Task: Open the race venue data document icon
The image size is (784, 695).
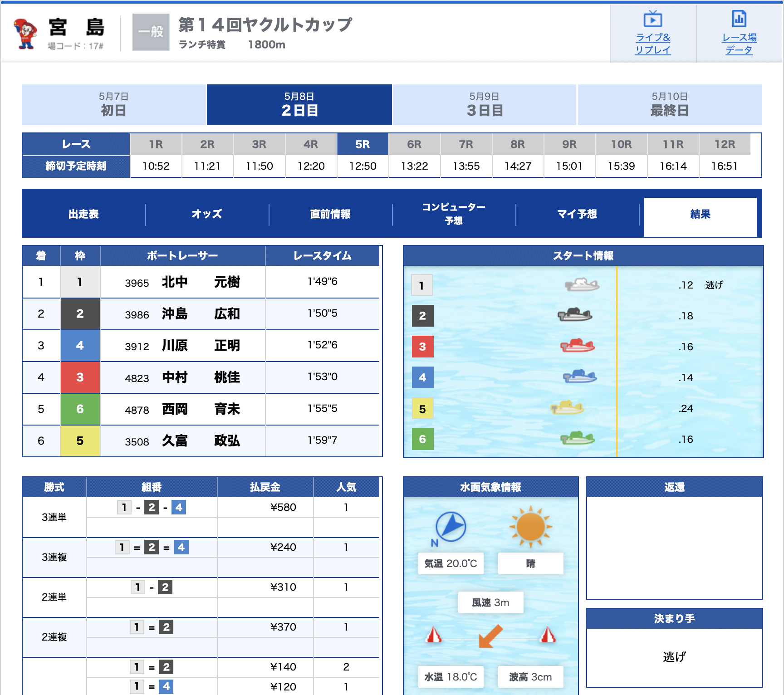Action: 739,20
